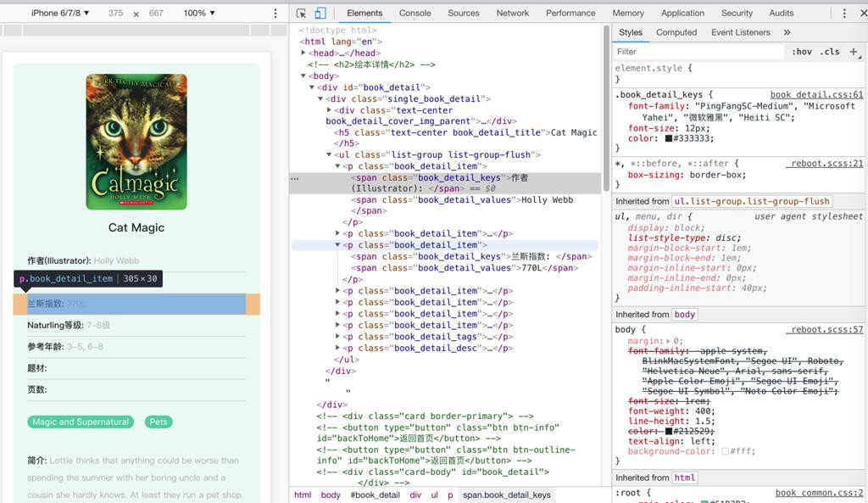This screenshot has height=503, width=868.
Task: Expand the head element node
Action: click(x=304, y=53)
